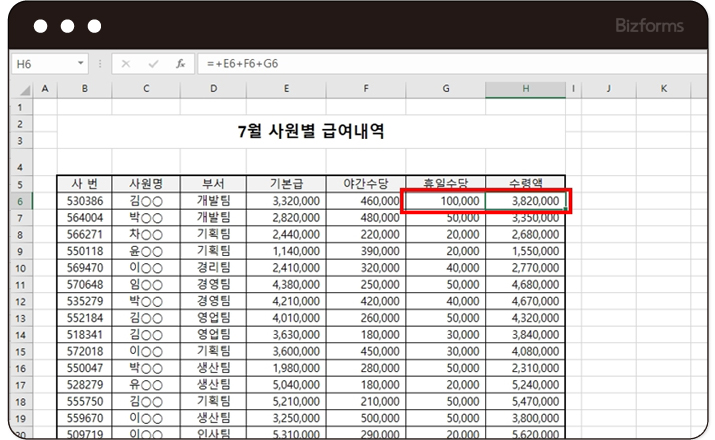Click the 수령액 header cell
The image size is (715, 440).
[x=526, y=184]
